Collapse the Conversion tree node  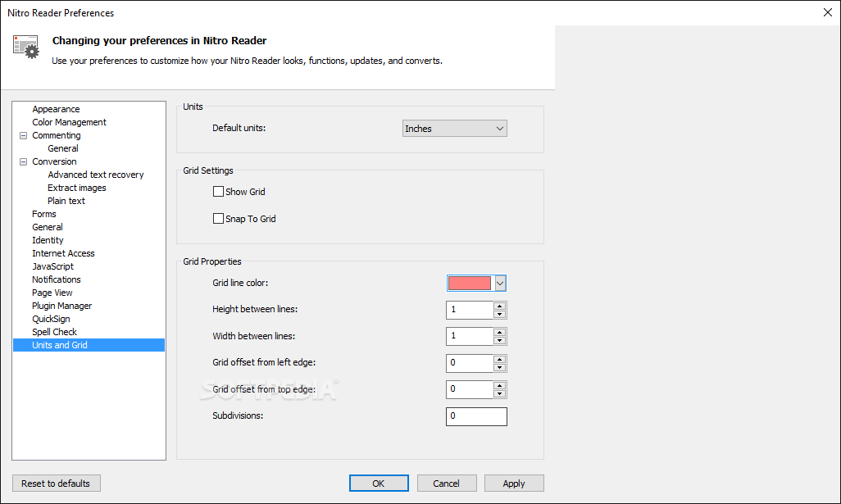coord(23,161)
